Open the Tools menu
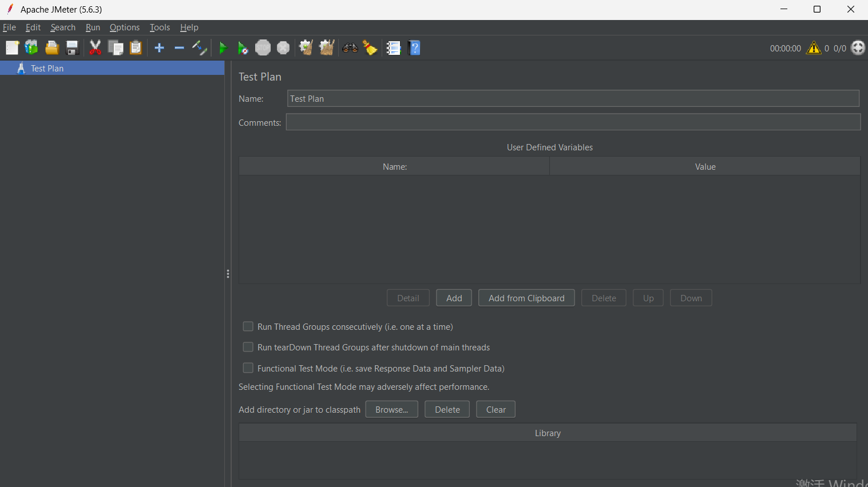 160,27
